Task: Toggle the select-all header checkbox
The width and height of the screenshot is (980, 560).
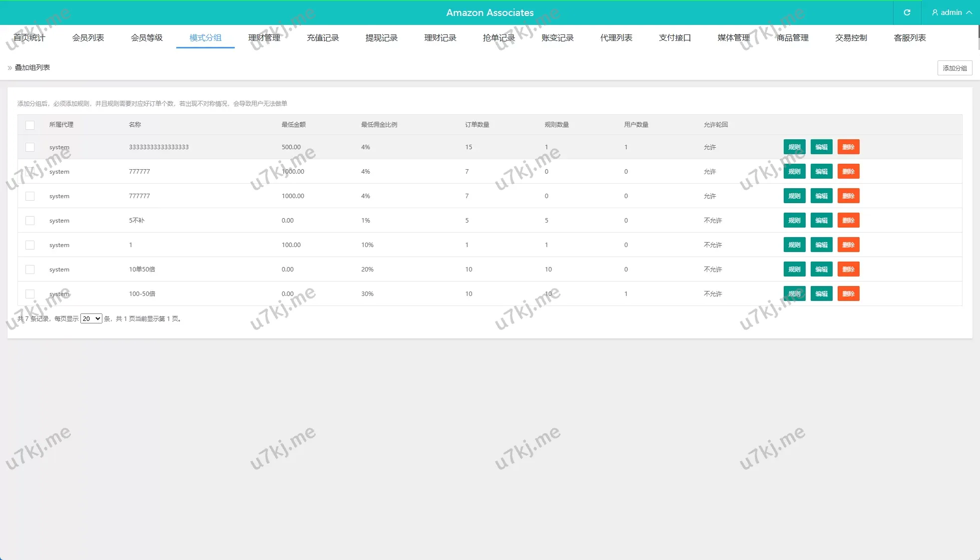Action: pyautogui.click(x=30, y=125)
